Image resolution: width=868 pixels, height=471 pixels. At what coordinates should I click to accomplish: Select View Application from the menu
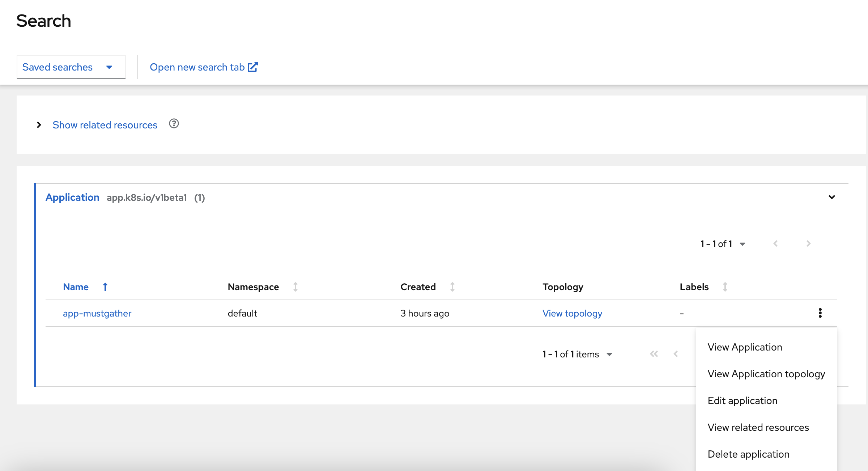(745, 347)
